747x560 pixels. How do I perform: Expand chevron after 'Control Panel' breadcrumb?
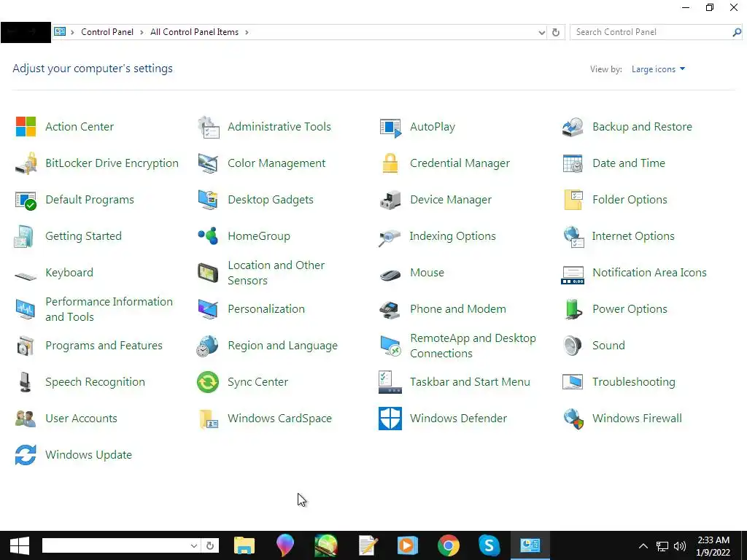[142, 32]
